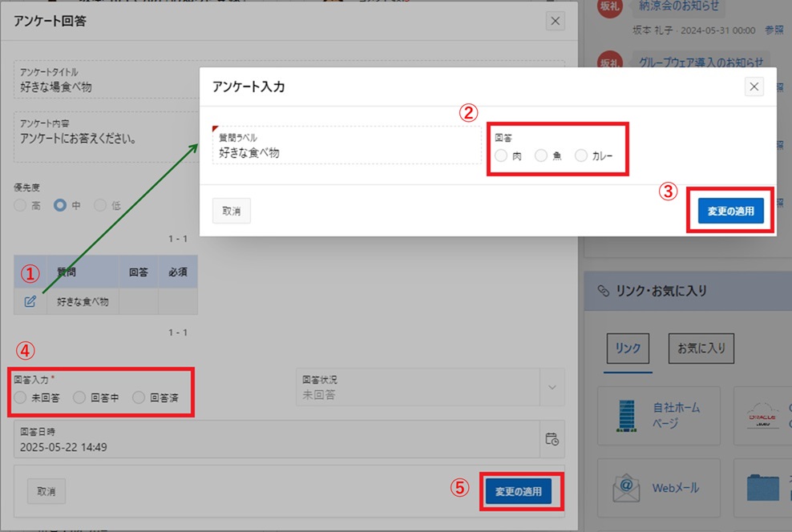Viewport: 792px width, 532px height.
Task: Click 変更の適用 in アンケート入力 dialog
Action: (x=730, y=211)
